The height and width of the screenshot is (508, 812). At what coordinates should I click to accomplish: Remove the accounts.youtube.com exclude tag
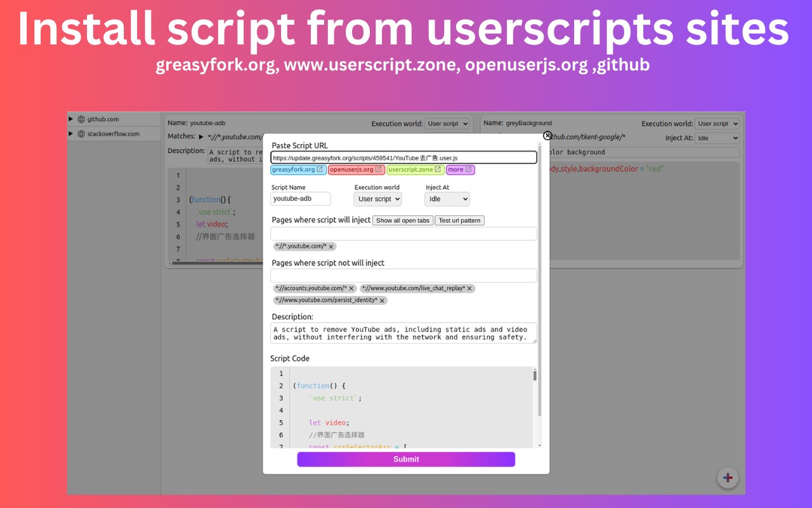click(x=351, y=288)
